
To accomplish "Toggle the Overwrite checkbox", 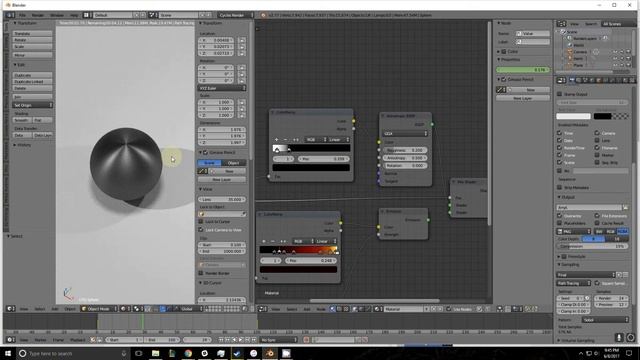I will tap(560, 216).
